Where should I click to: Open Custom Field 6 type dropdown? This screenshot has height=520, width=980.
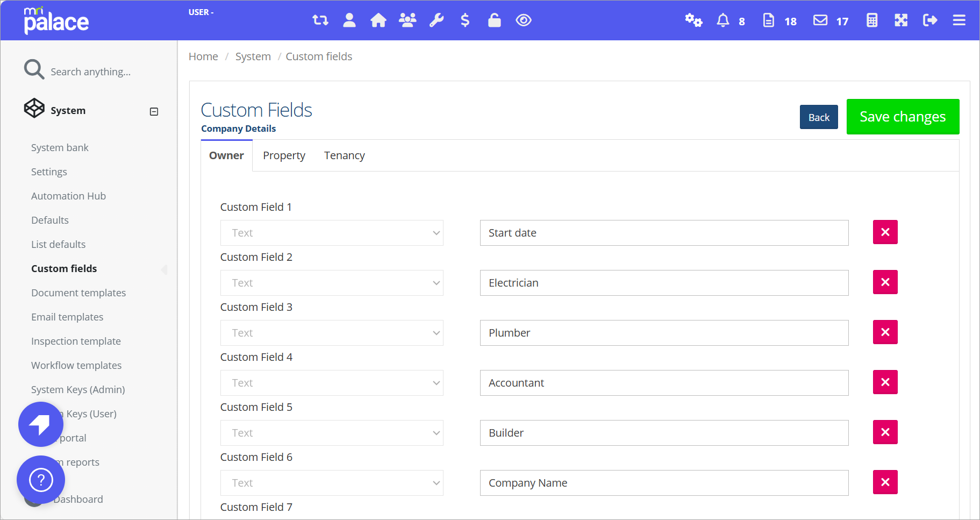coord(332,483)
